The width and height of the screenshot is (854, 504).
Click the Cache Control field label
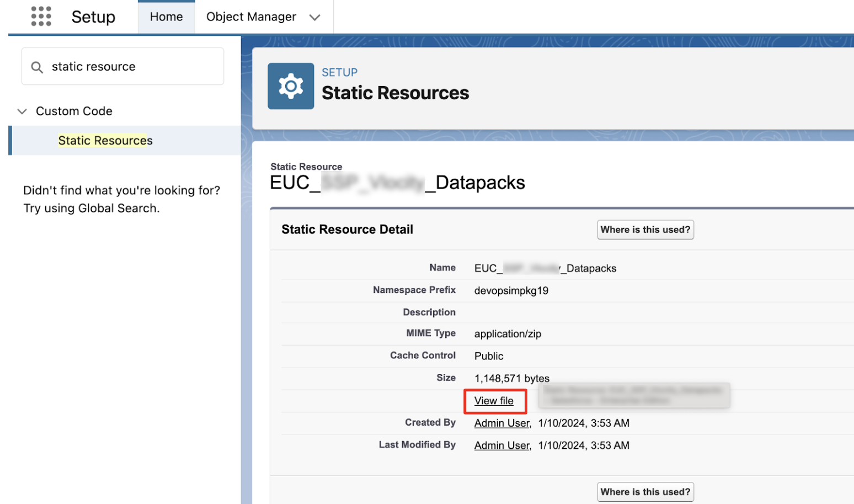click(423, 355)
